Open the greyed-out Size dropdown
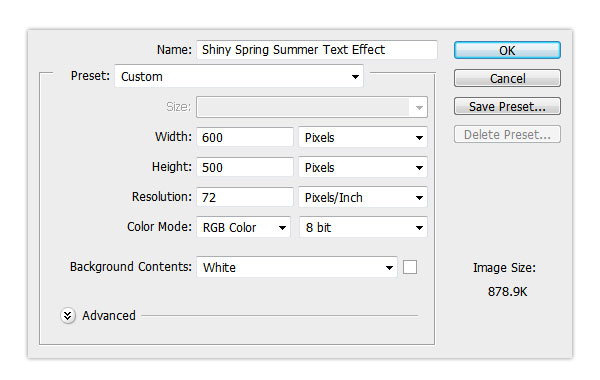The image size is (600, 380). 312,107
